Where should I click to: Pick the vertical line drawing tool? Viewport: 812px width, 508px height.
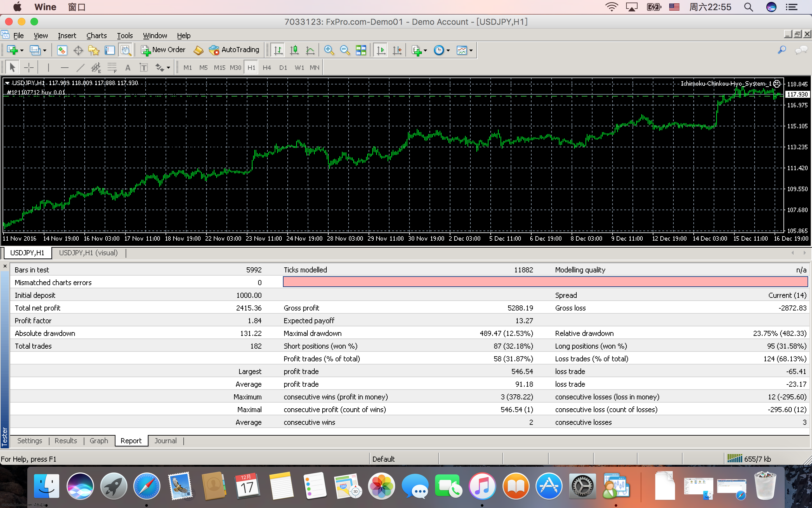48,68
